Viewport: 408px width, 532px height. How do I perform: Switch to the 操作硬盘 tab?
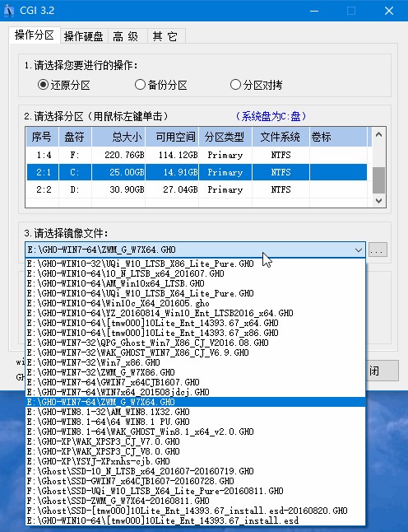click(x=84, y=36)
